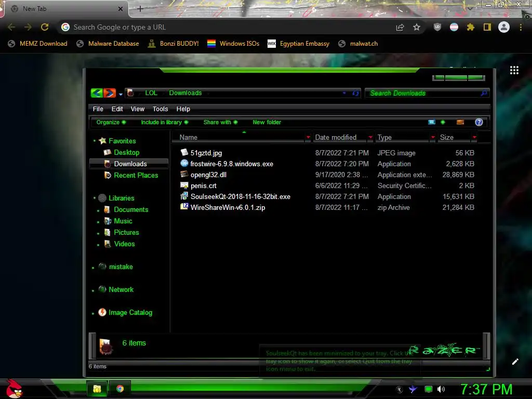Open the Tools menu

[160, 109]
